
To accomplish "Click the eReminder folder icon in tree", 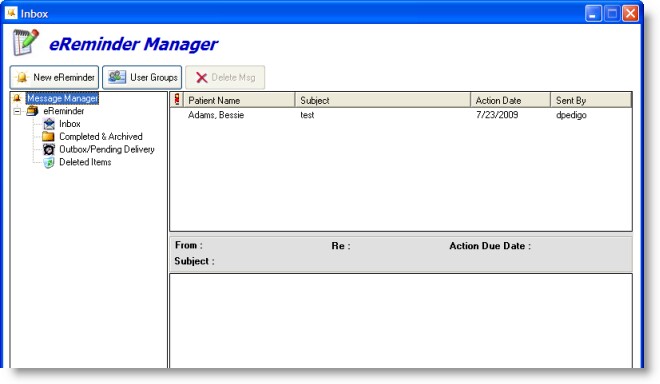I will click(32, 111).
